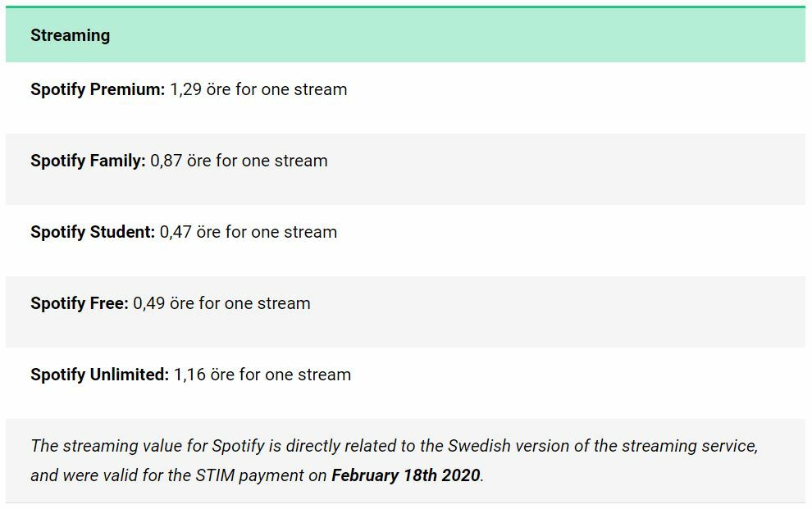This screenshot has width=812, height=509.
Task: Click the 0,87 öre Family rate
Action: pos(180,161)
